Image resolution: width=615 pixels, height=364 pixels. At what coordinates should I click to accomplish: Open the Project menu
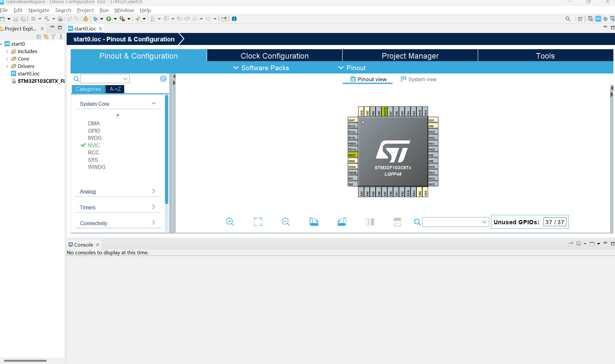pyautogui.click(x=85, y=10)
